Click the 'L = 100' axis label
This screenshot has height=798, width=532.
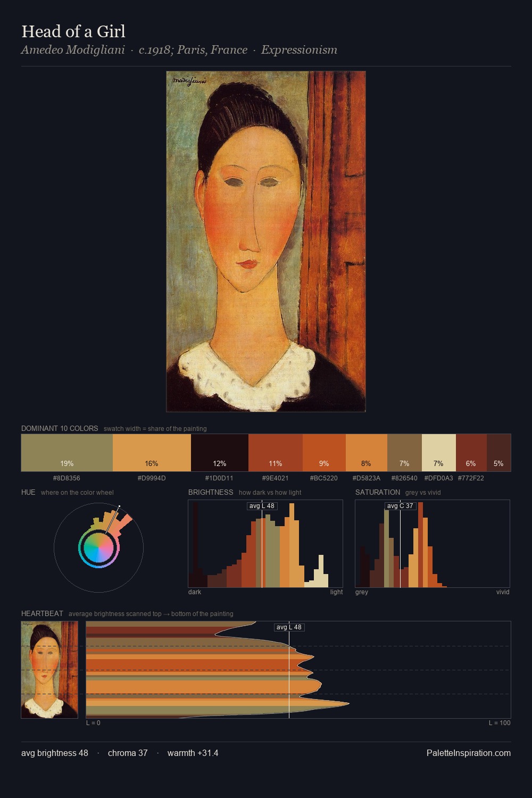point(500,723)
